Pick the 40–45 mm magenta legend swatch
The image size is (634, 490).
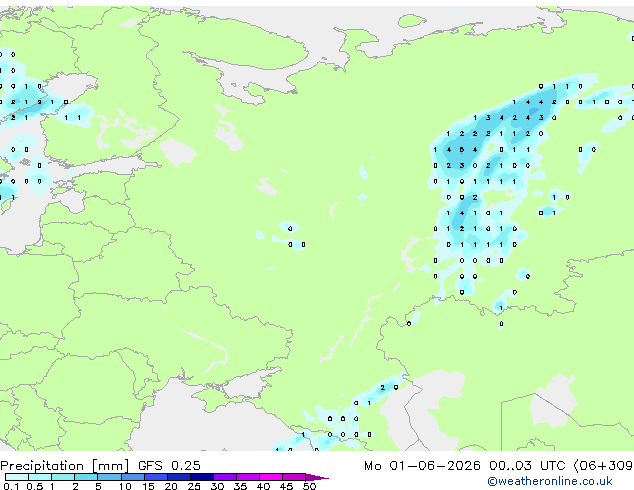(271, 477)
